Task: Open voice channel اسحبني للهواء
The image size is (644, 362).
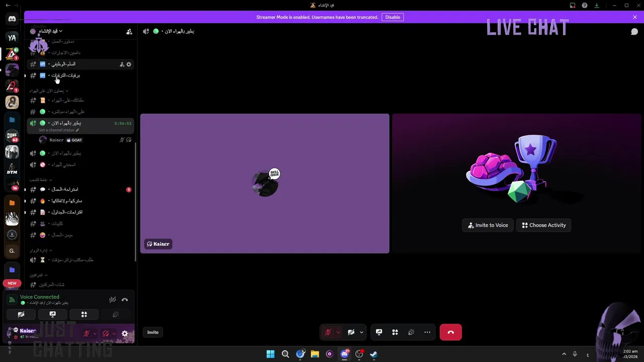Action: point(80,165)
